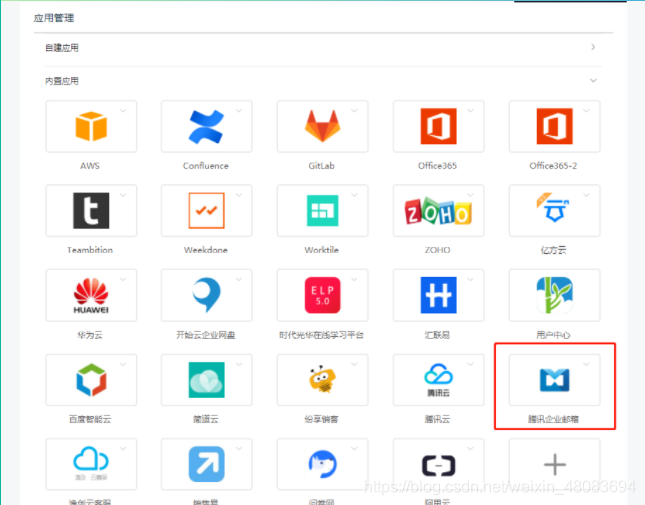645x505 pixels.
Task: Click the 简道云 green cloud icon
Action: [x=206, y=380]
